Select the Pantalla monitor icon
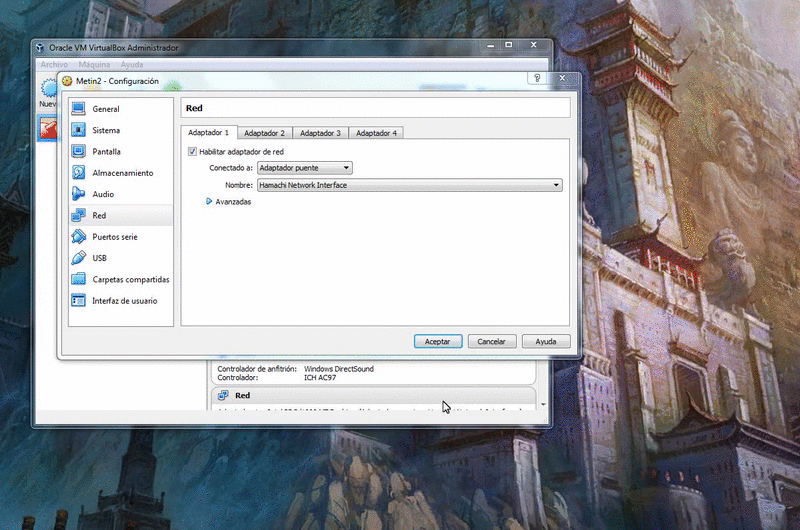 [79, 152]
